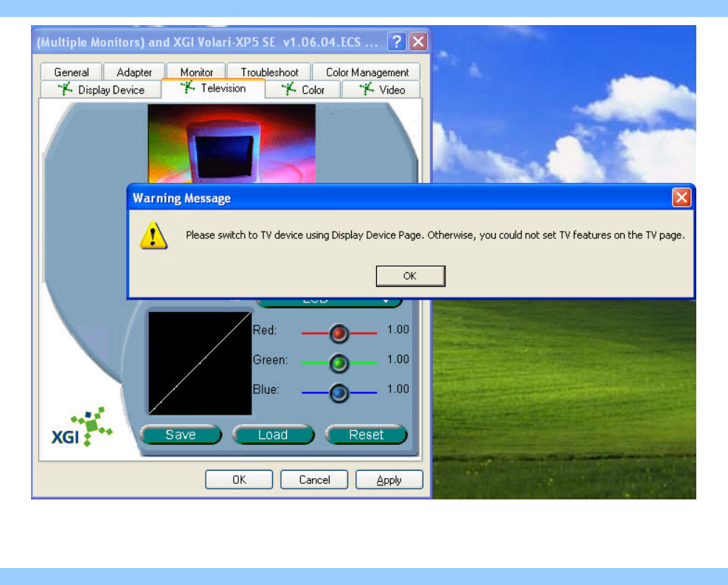The width and height of the screenshot is (728, 585).
Task: Click the XGI logo
Action: (x=82, y=427)
